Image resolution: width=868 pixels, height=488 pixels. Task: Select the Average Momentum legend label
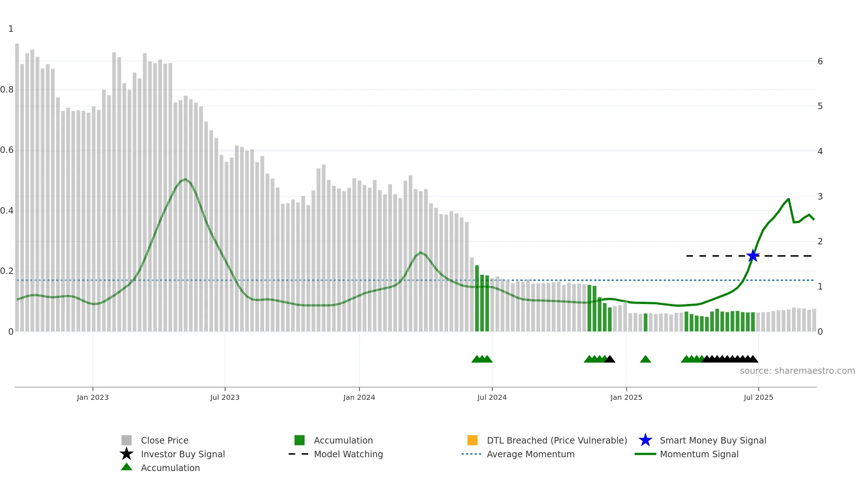click(x=531, y=454)
